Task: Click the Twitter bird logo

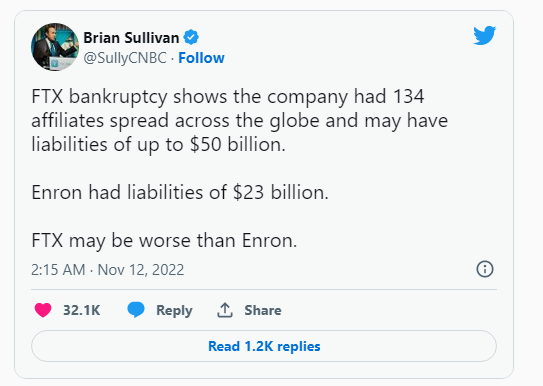Action: coord(484,35)
